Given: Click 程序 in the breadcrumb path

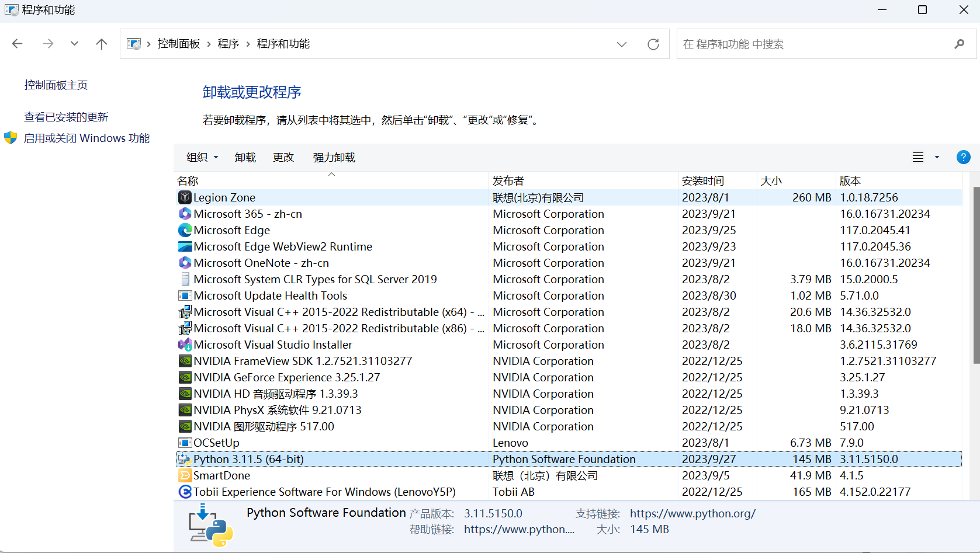Looking at the screenshot, I should 228,44.
